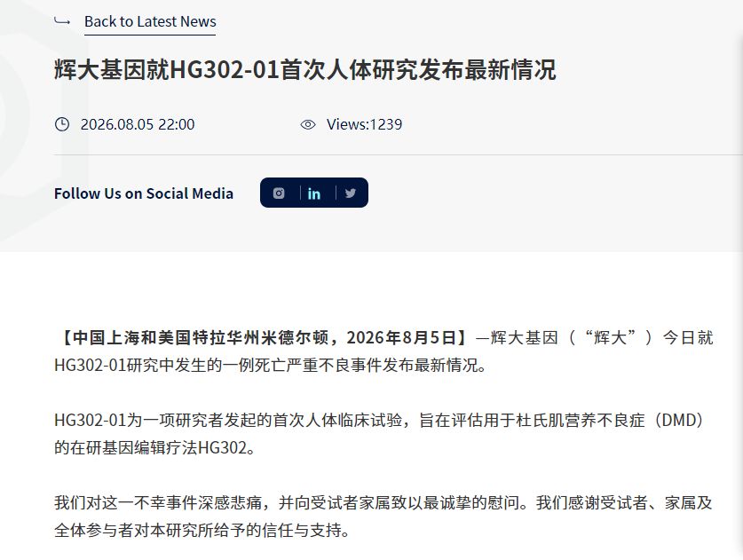Open the Instagram social media icon

(x=279, y=193)
